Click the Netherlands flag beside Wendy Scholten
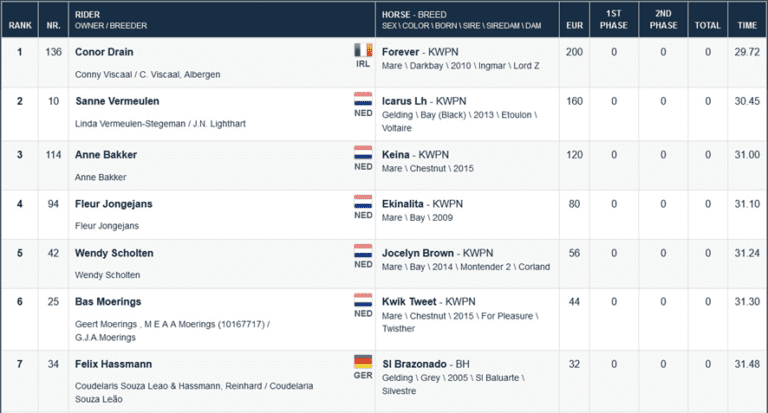 point(363,251)
